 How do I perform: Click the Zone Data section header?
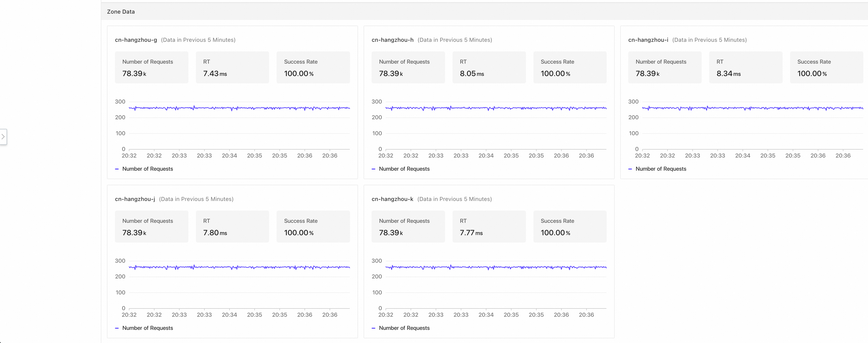pos(121,12)
